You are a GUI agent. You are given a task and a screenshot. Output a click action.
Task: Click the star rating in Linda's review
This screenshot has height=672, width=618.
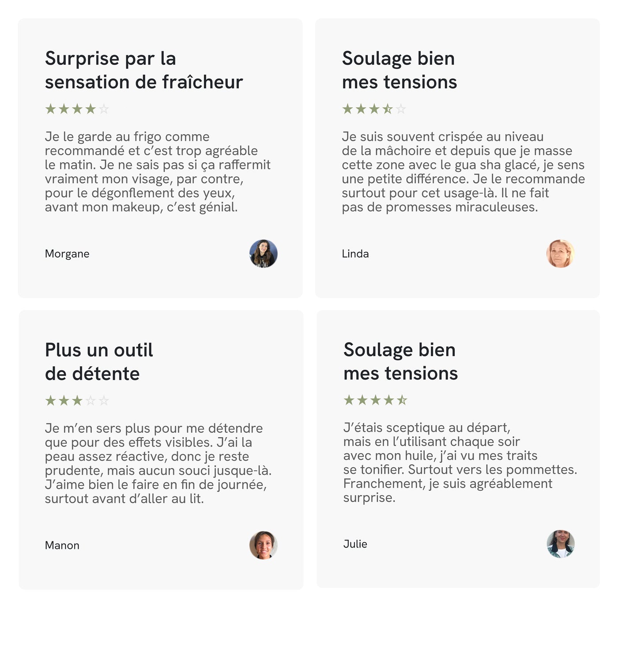(374, 109)
